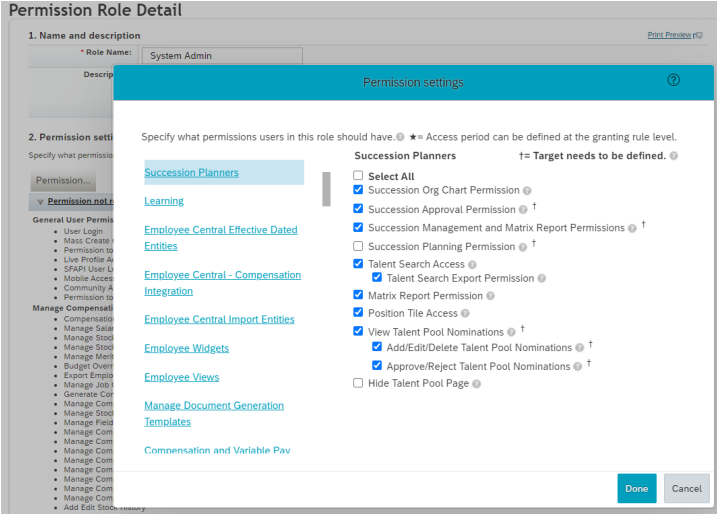Toggle Matrix Report Permission checkbox

pyautogui.click(x=358, y=295)
